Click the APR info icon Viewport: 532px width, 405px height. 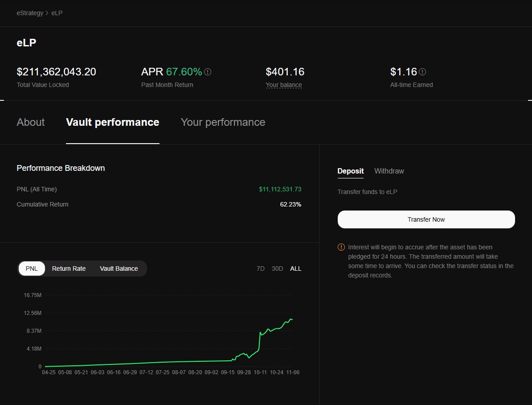208,71
